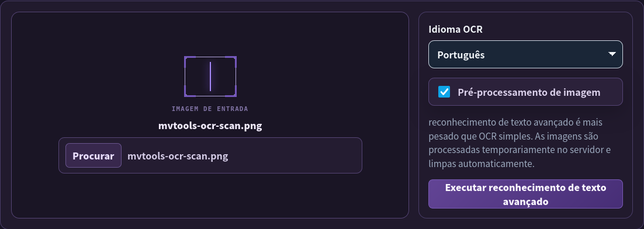The height and width of the screenshot is (229, 644).
Task: Expand the Português combo box
Action: 525,54
